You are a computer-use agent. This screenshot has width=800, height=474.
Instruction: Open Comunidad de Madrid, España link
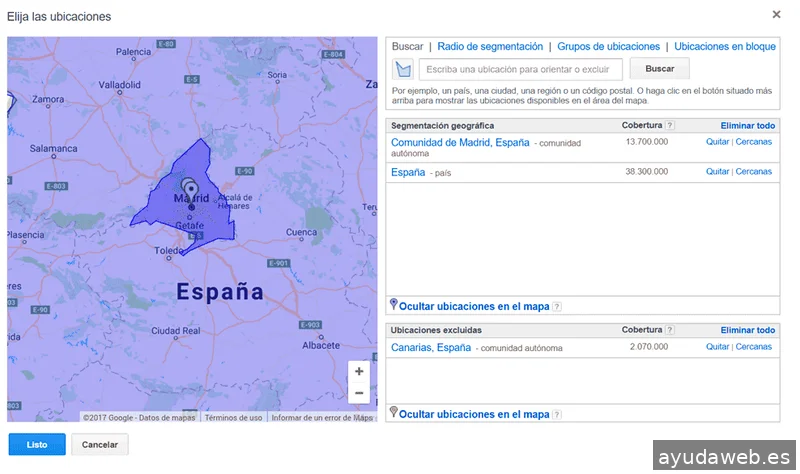pyautogui.click(x=460, y=142)
